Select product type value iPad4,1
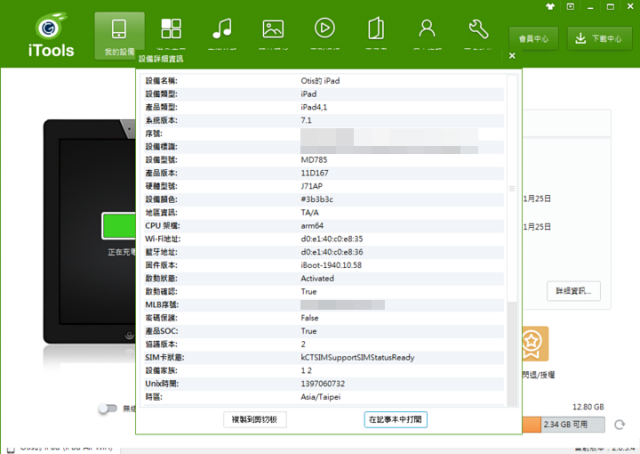The width and height of the screenshot is (640, 454). point(314,107)
